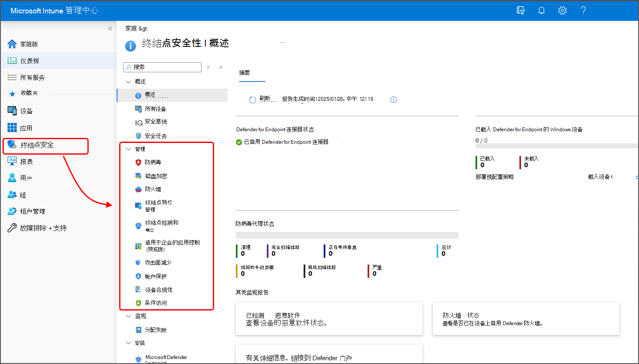Open the 家庭版 home icon
The height and width of the screenshot is (364, 639).
[12, 44]
